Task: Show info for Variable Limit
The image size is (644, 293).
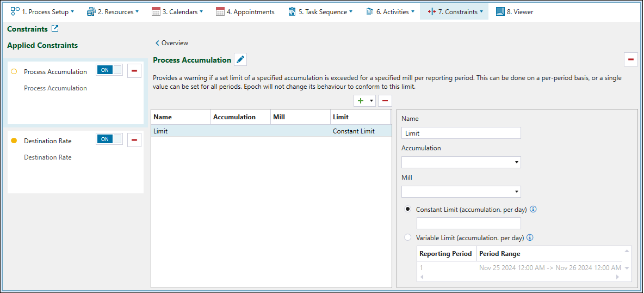Action: pyautogui.click(x=530, y=237)
